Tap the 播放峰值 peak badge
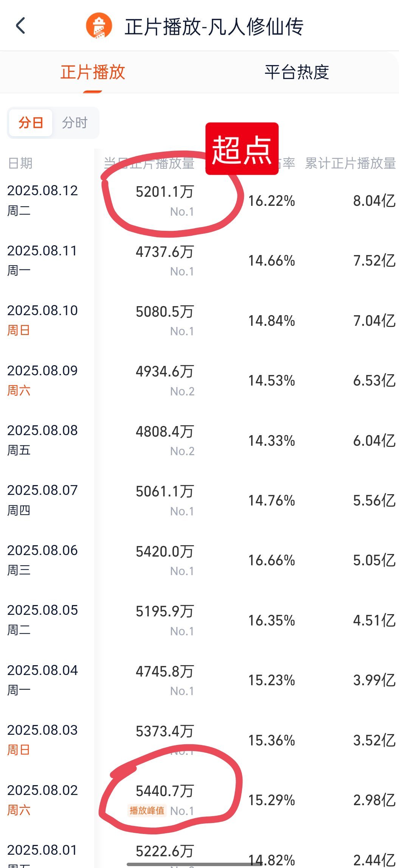Screen dimensions: 399x868 tap(147, 810)
